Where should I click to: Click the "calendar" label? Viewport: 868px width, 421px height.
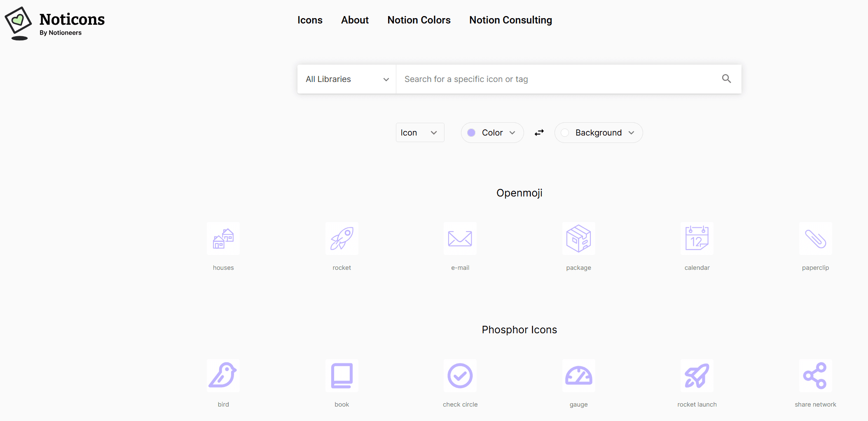pyautogui.click(x=697, y=268)
